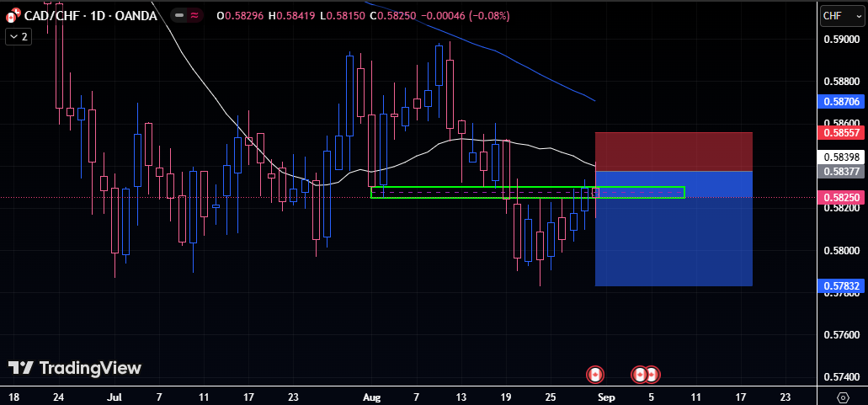The image size is (868, 405).
Task: Click the blue 0.58706 price label
Action: point(839,101)
